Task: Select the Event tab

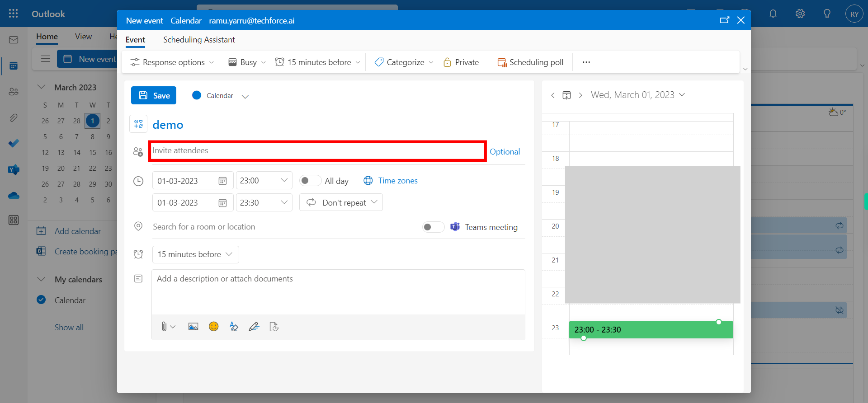Action: click(x=135, y=40)
